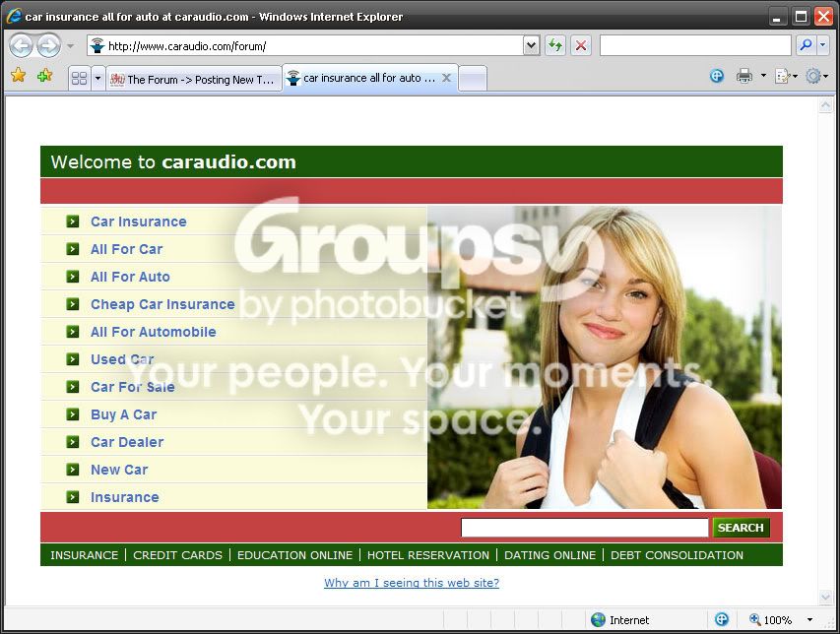
Task: Click the green arrow beside All For Auto
Action: 72,277
